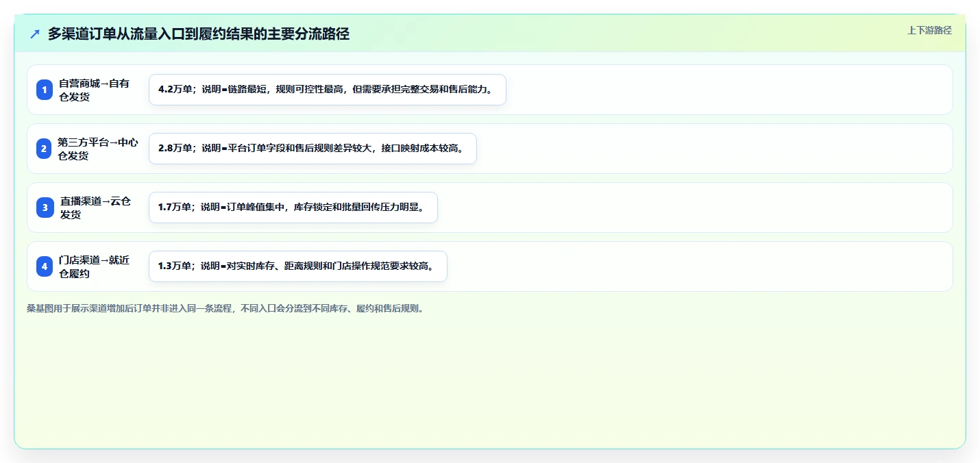Screen dimensions: 980x463
Task: Click the number 3 badge for 直播渠道
Action: tap(45, 208)
